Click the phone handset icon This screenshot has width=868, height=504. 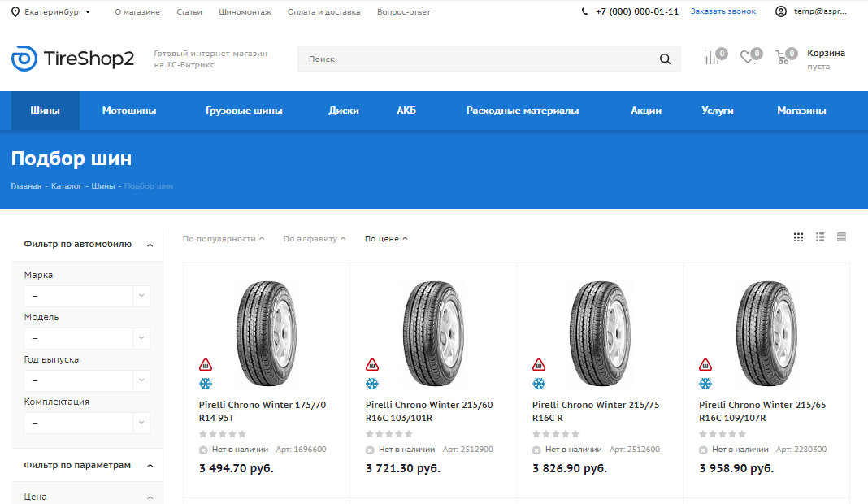pos(584,11)
